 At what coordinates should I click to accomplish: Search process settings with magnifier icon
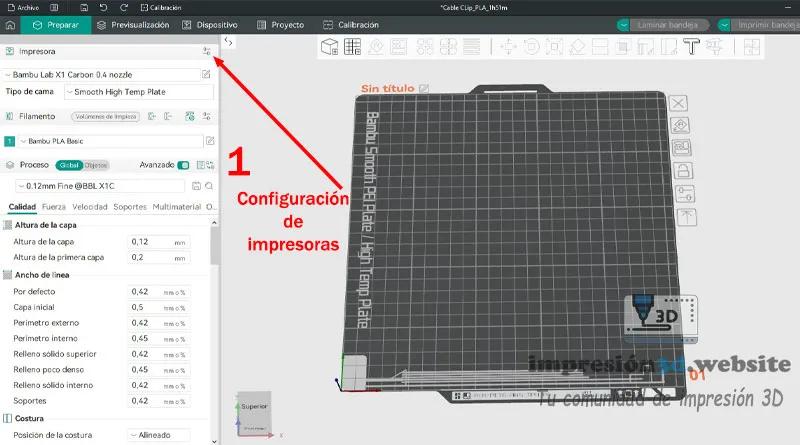[209, 186]
